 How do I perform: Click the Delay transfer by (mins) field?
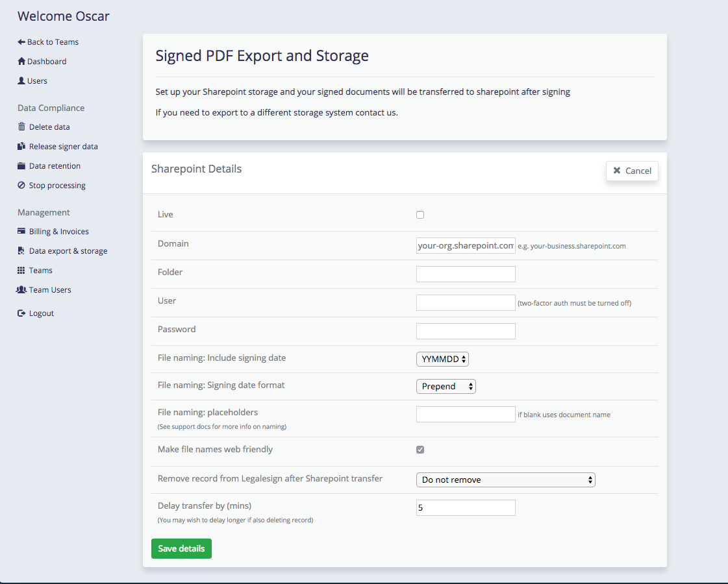click(x=466, y=507)
